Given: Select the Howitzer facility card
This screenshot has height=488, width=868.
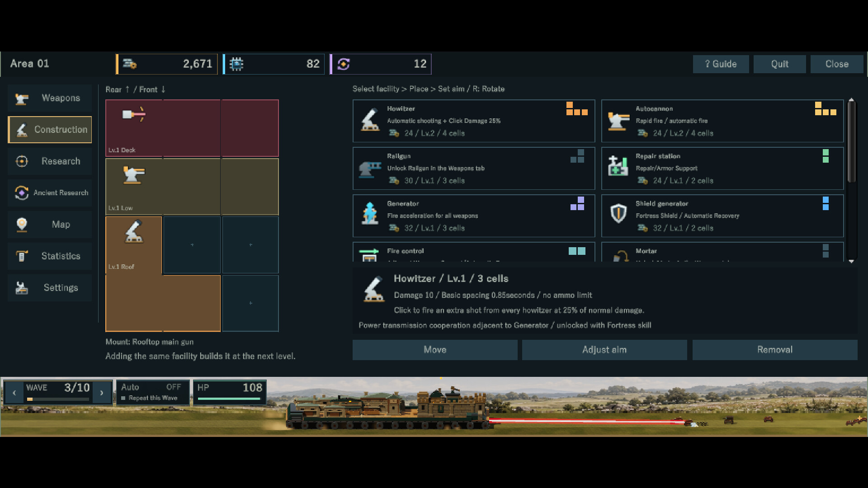Looking at the screenshot, I should (x=474, y=121).
